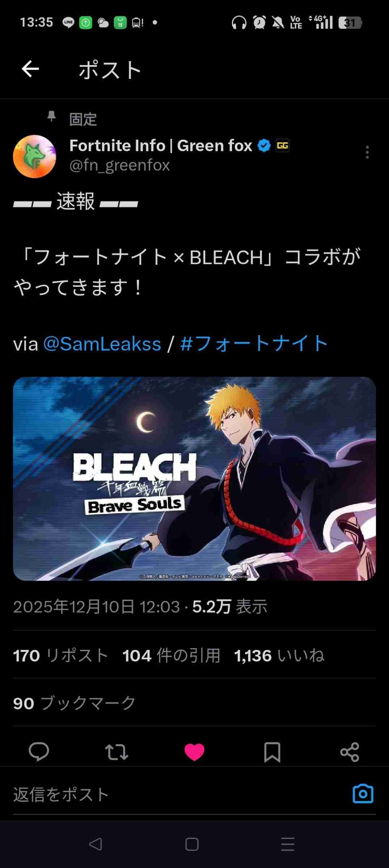Tap the back arrow in the header
389x868 pixels.
point(30,69)
